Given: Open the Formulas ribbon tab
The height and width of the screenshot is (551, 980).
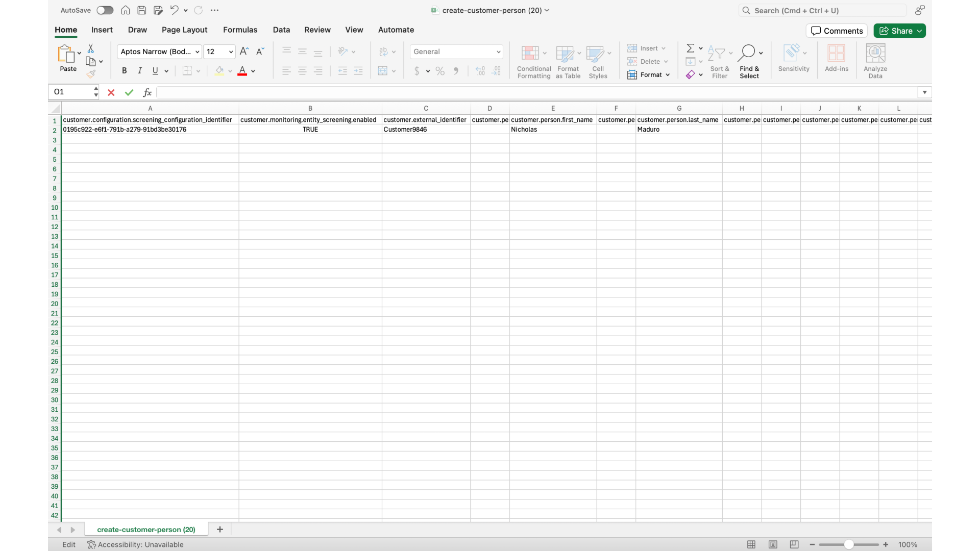Looking at the screenshot, I should pos(240,30).
